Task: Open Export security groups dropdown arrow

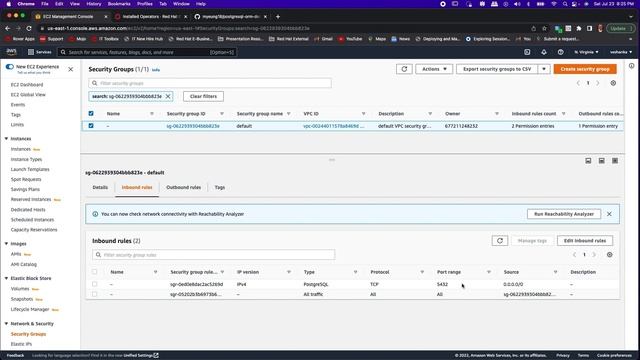Action: click(x=544, y=69)
